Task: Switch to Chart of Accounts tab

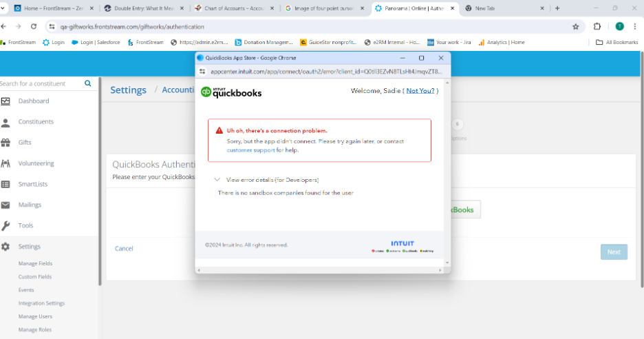Action: [x=234, y=8]
